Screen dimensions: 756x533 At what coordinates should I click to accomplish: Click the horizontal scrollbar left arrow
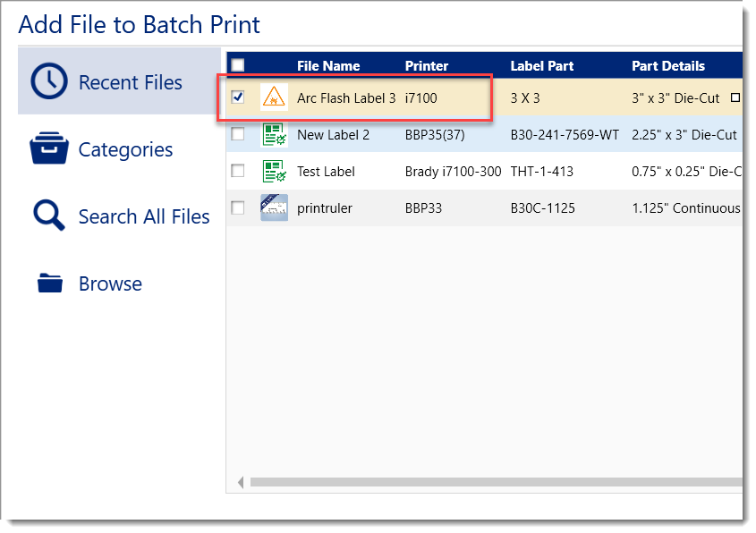tap(240, 483)
